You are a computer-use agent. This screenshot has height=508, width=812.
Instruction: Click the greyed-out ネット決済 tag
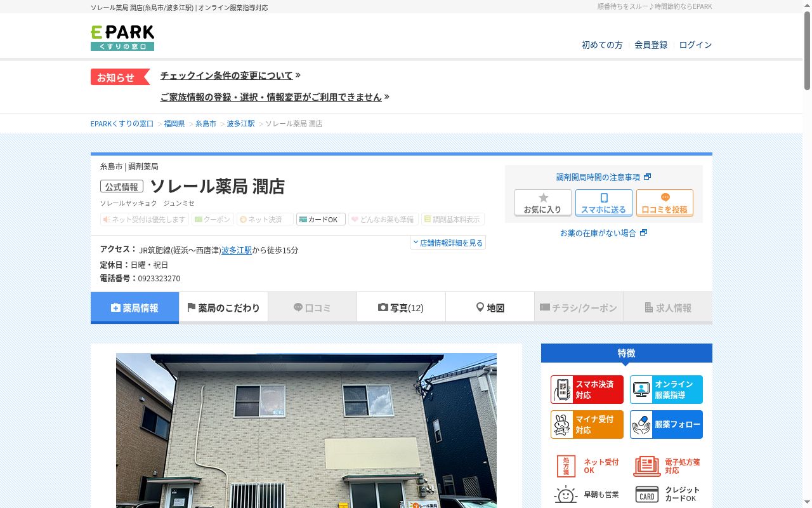(x=265, y=219)
